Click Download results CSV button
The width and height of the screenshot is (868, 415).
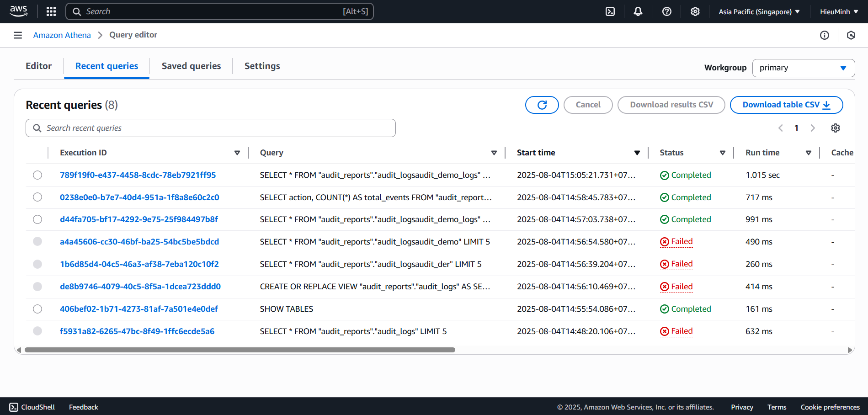[671, 105]
